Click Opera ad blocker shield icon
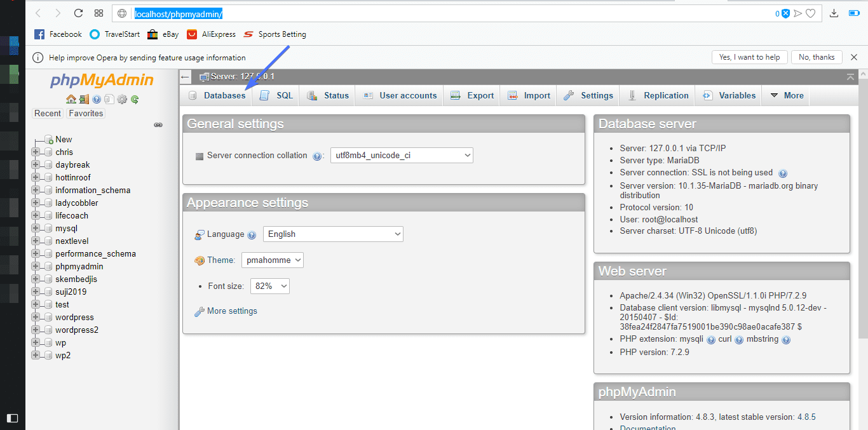The image size is (868, 430). click(x=785, y=13)
